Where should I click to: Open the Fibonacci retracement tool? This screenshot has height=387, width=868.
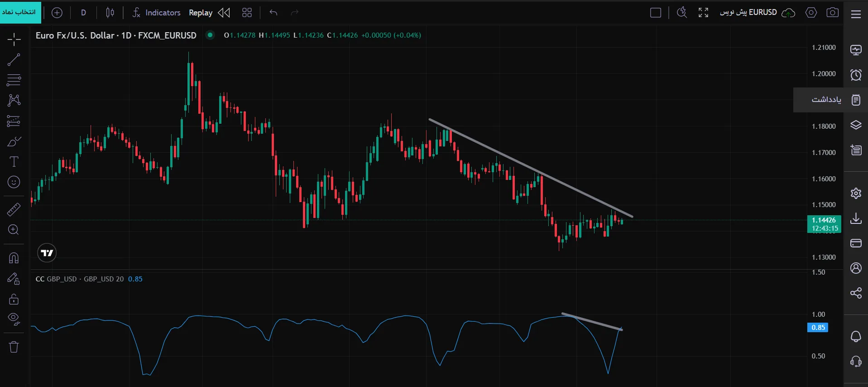click(14, 80)
